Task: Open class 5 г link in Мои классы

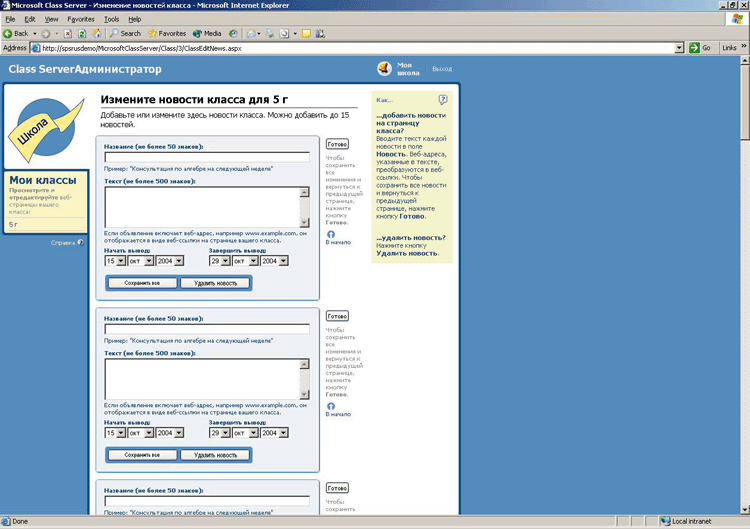Action: click(13, 224)
